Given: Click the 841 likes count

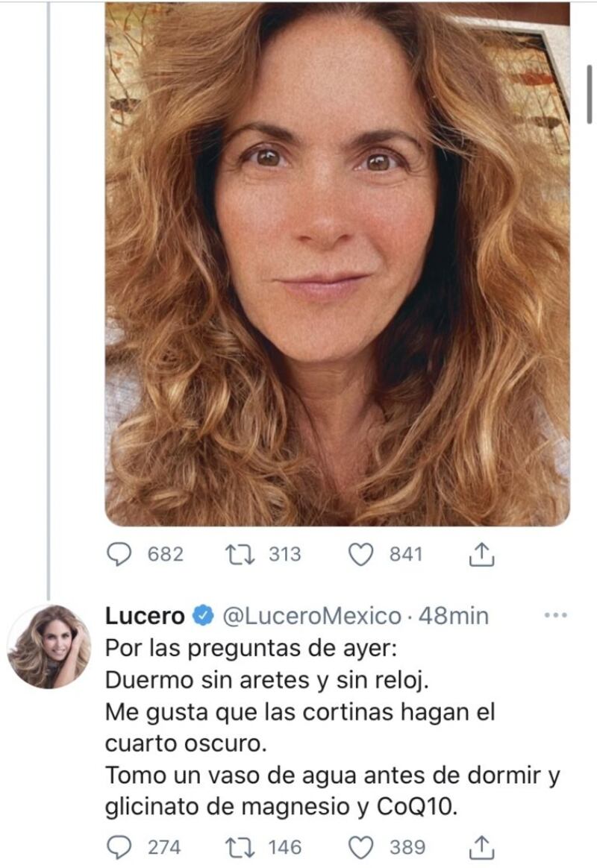Looking at the screenshot, I should coord(406,554).
